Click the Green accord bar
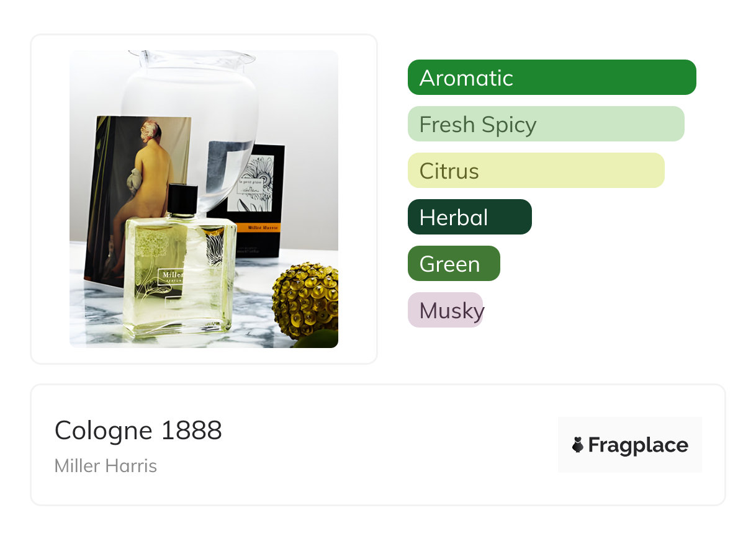The image size is (756, 536). tap(454, 264)
